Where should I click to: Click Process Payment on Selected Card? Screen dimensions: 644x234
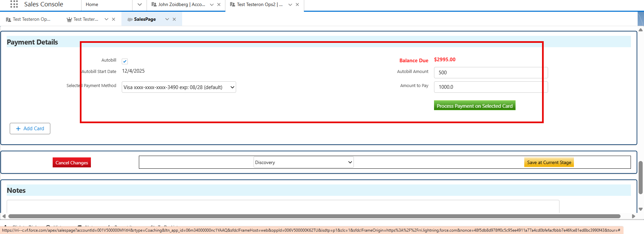tap(474, 106)
